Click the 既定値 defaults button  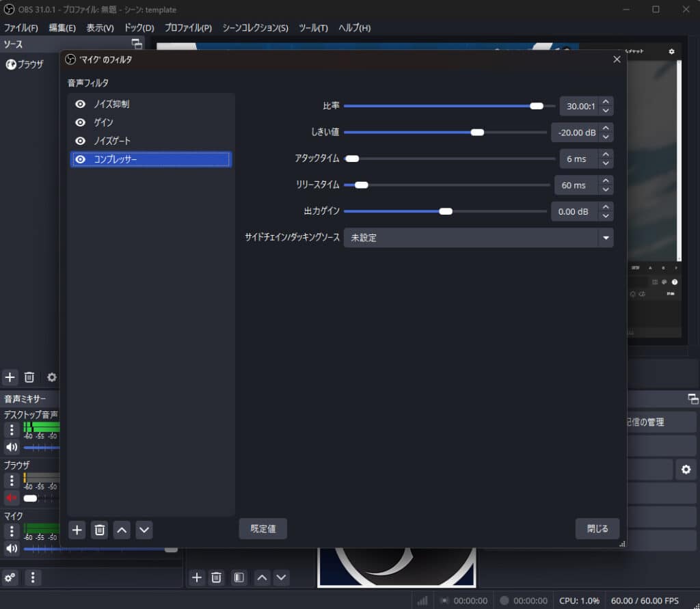pyautogui.click(x=262, y=528)
